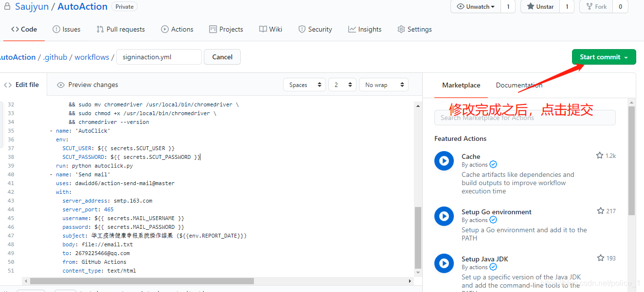Click verified badge under Cache
Screen dimensions: 644x292
click(493, 164)
